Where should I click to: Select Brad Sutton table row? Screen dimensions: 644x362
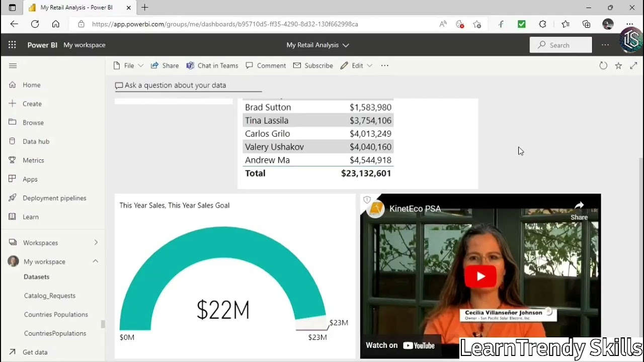318,107
